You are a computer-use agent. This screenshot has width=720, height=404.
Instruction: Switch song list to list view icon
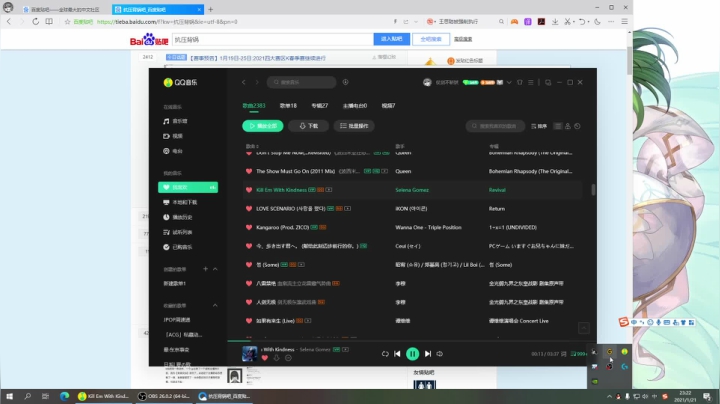557,126
